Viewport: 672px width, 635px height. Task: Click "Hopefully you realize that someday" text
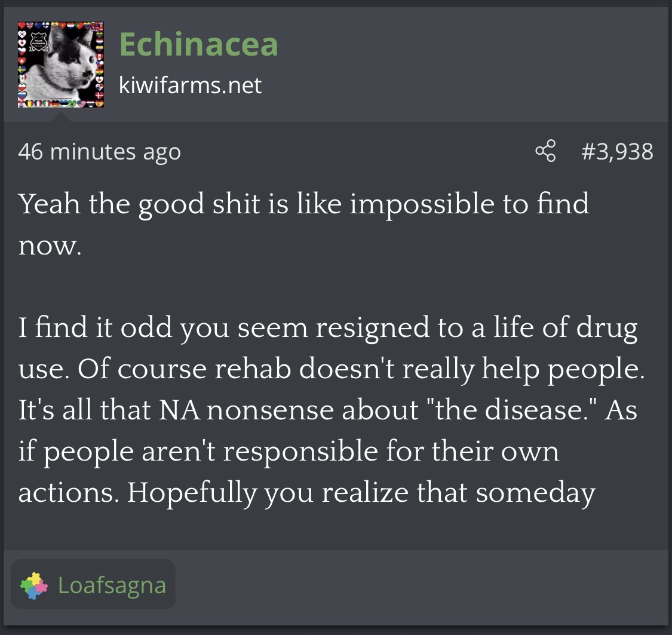tap(361, 493)
